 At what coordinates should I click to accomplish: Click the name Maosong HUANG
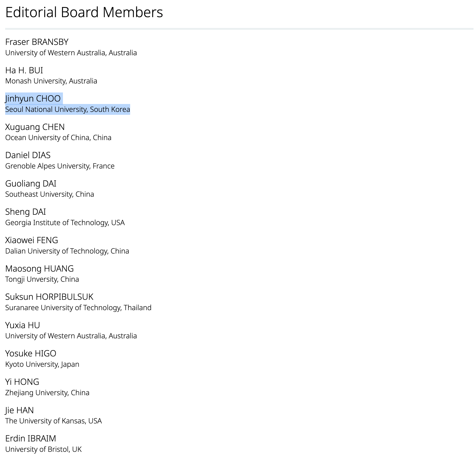39,269
